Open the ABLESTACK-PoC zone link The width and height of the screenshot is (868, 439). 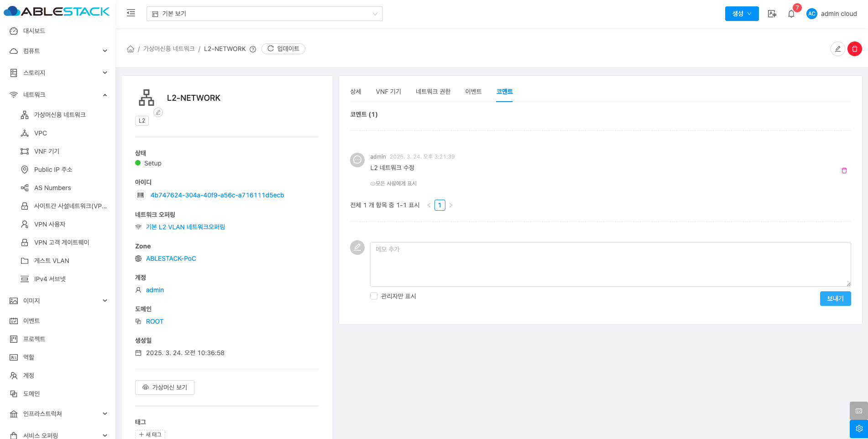[x=171, y=258]
